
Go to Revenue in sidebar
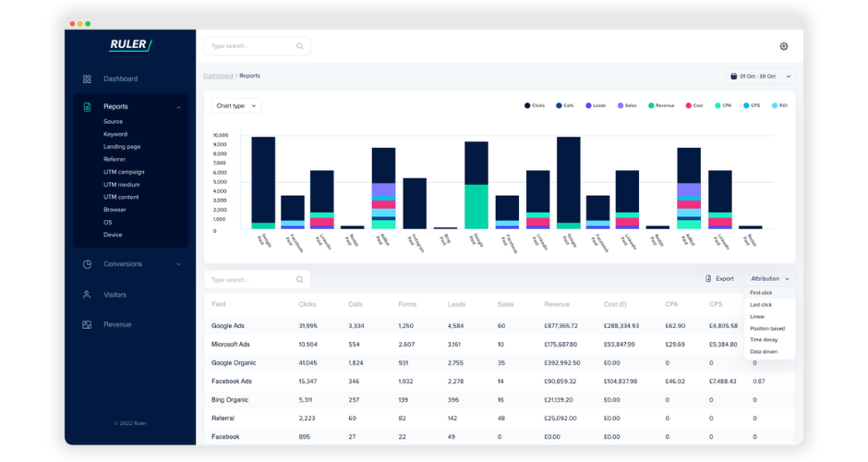click(117, 324)
